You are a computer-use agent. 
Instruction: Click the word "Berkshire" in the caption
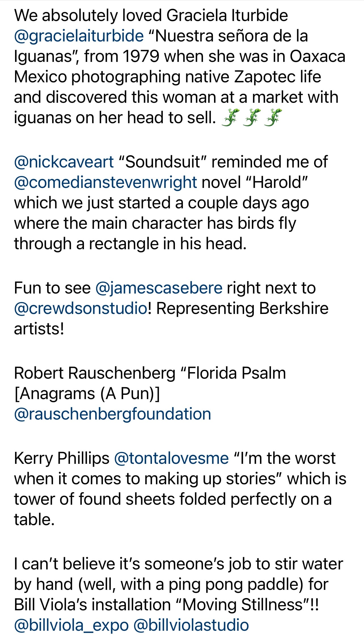point(294,308)
